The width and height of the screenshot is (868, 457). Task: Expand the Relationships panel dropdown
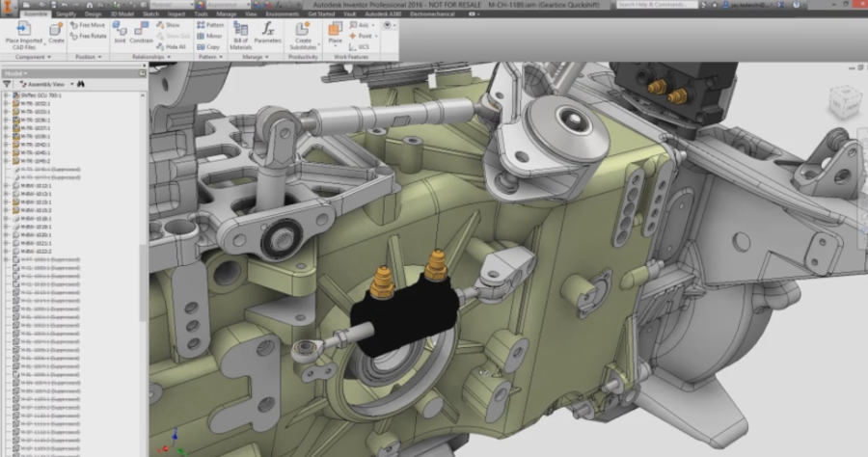click(x=151, y=57)
